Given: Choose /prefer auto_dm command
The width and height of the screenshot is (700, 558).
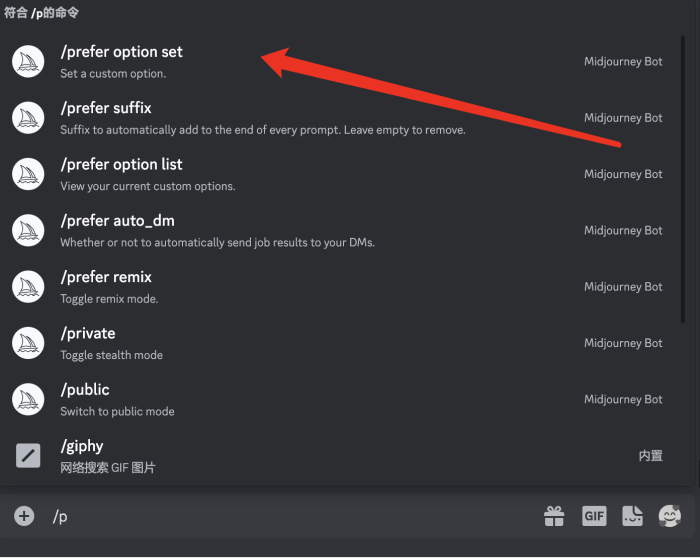Looking at the screenshot, I should pos(117,220).
